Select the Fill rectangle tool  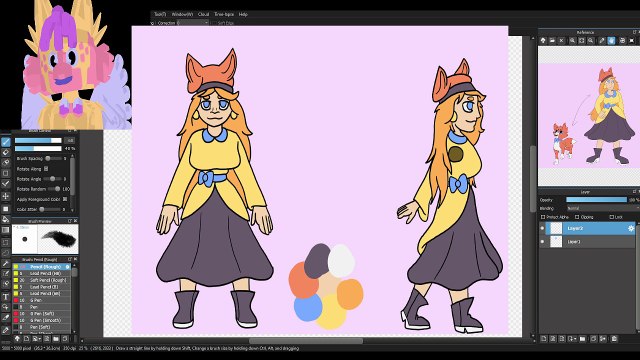(6, 209)
